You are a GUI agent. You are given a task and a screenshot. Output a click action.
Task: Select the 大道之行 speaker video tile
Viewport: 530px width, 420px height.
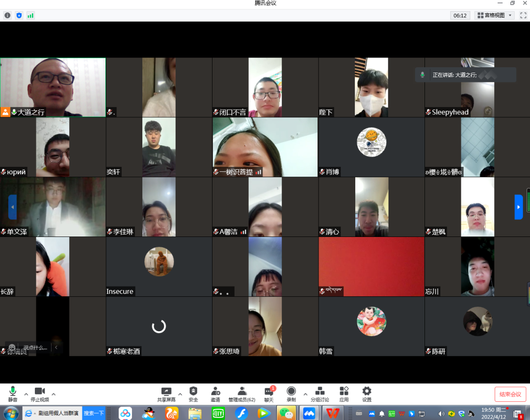pyautogui.click(x=53, y=87)
